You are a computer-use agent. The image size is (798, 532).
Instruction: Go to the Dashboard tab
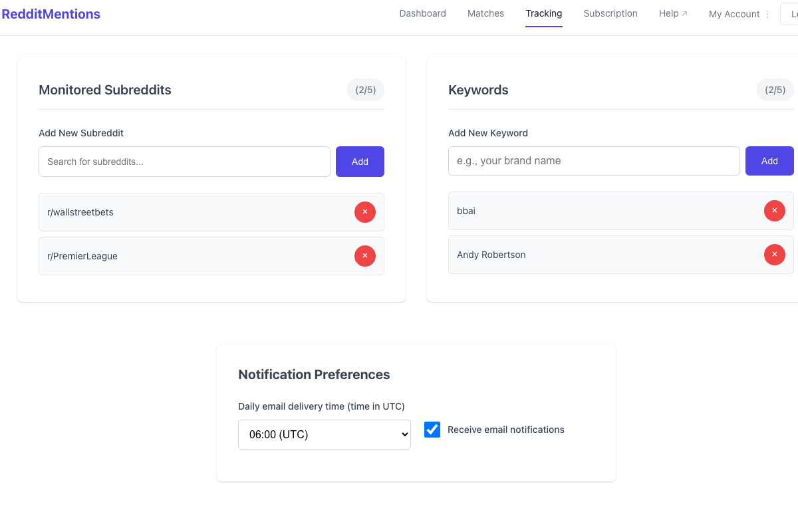(422, 13)
